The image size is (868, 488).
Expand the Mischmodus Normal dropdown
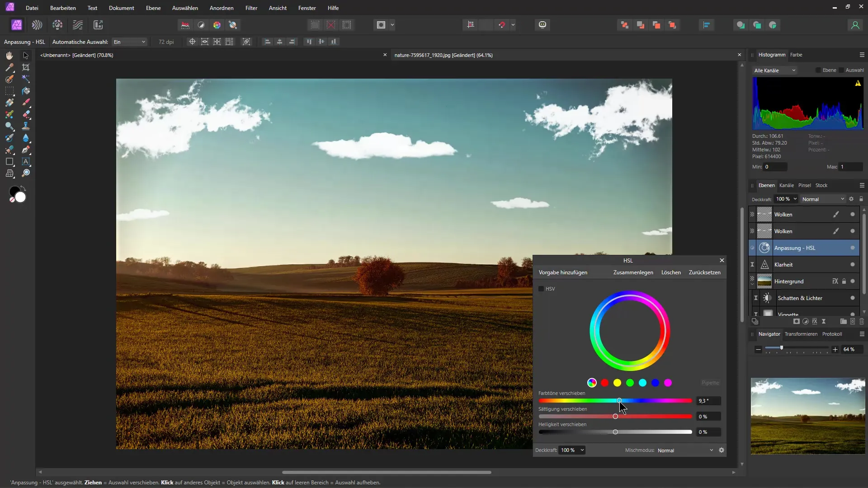(x=685, y=450)
